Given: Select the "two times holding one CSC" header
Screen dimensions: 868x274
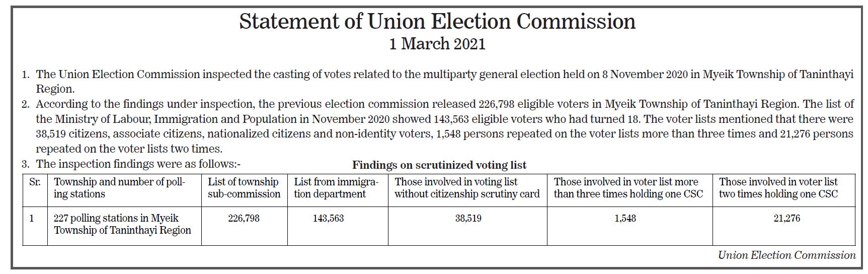Looking at the screenshot, I should click(778, 188).
